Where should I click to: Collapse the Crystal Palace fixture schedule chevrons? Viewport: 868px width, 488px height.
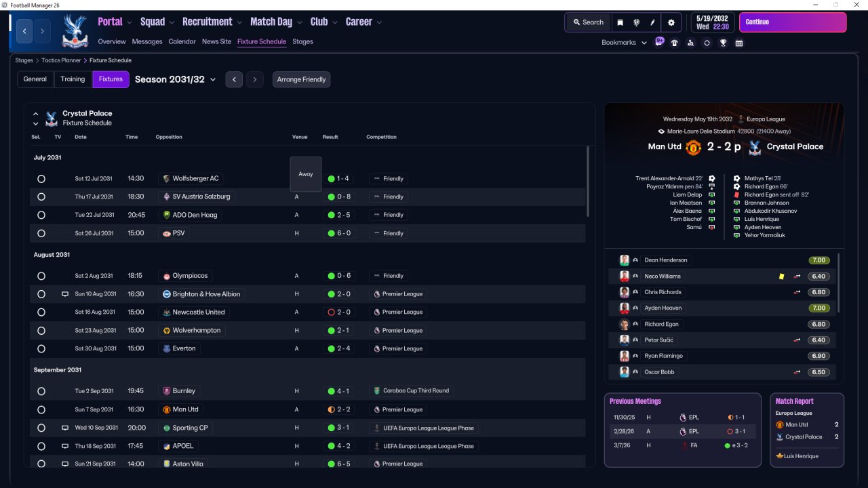[36, 119]
